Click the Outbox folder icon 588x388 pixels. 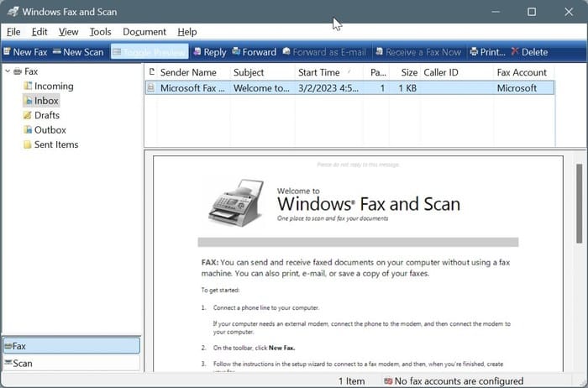pyautogui.click(x=28, y=129)
